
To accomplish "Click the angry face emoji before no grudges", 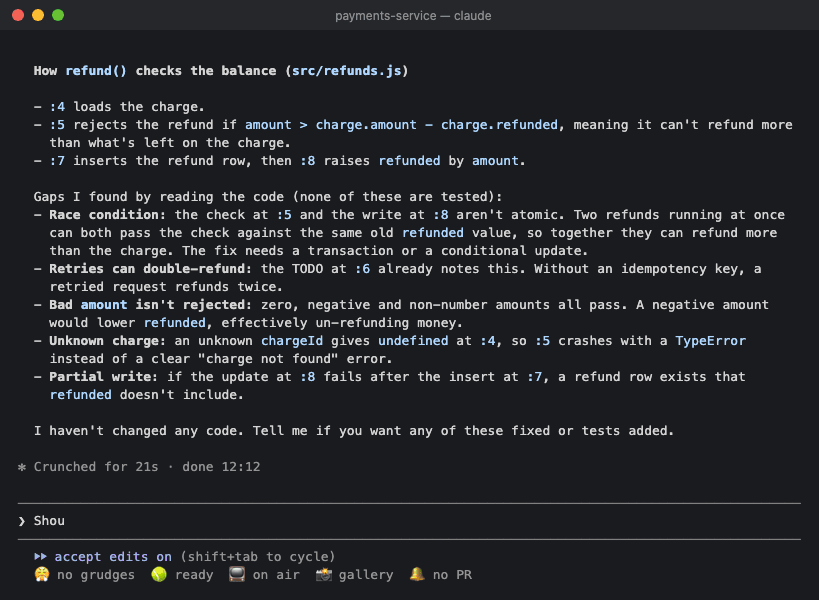I will pos(42,574).
